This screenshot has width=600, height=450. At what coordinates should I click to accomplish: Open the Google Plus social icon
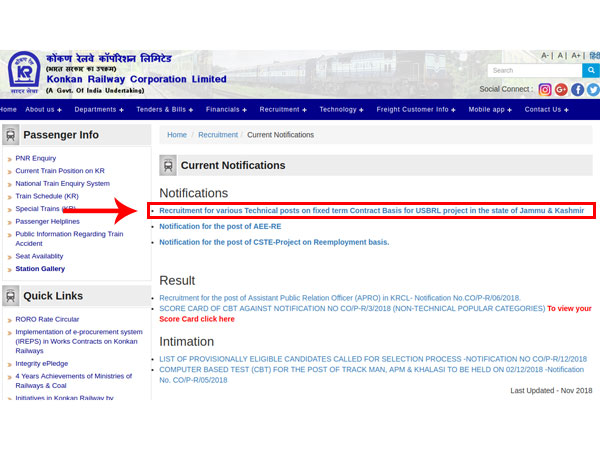pos(561,90)
